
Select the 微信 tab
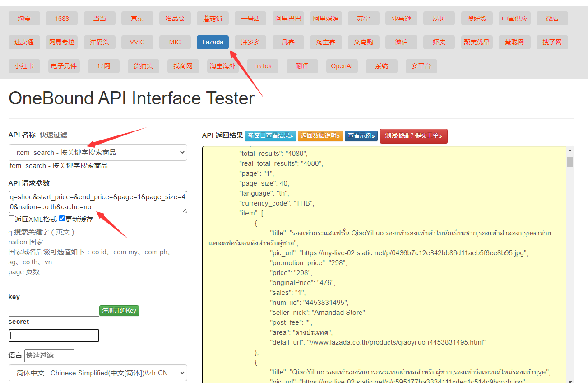point(401,42)
